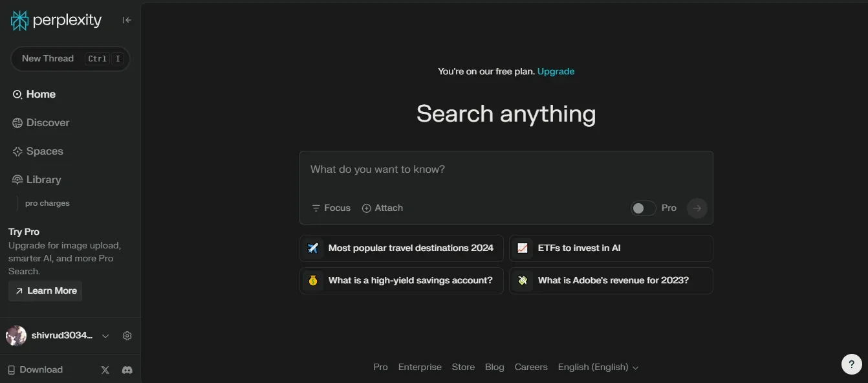Screen dimensions: 868x383
Task: Open Discover from the sidebar
Action: point(17,122)
